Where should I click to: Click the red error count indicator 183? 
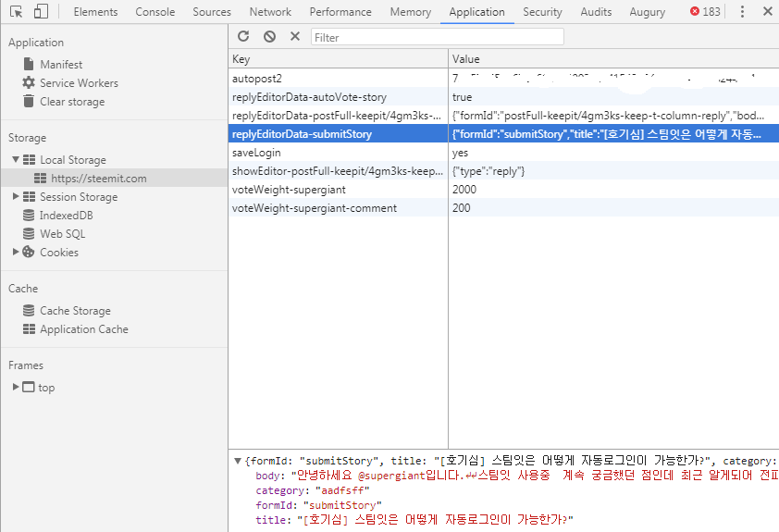pyautogui.click(x=705, y=11)
